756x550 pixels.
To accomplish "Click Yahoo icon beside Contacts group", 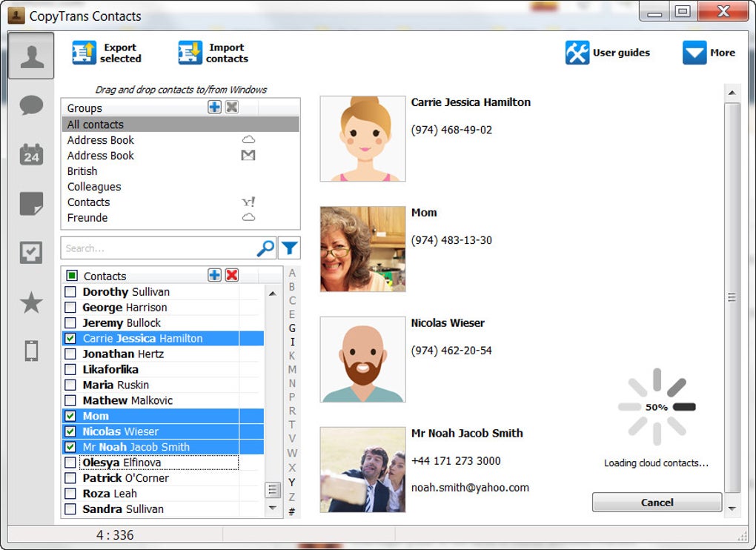I will [248, 202].
